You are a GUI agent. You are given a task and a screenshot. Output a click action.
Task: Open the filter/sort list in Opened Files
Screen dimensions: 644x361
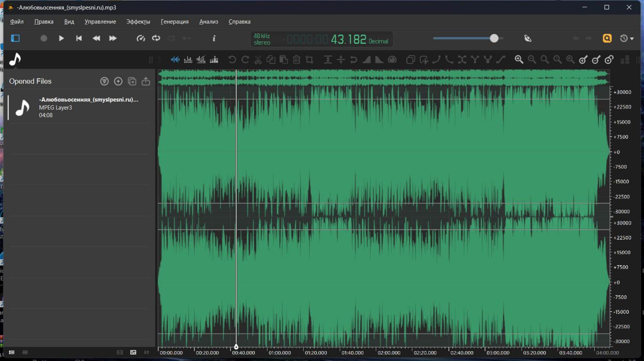pos(104,81)
